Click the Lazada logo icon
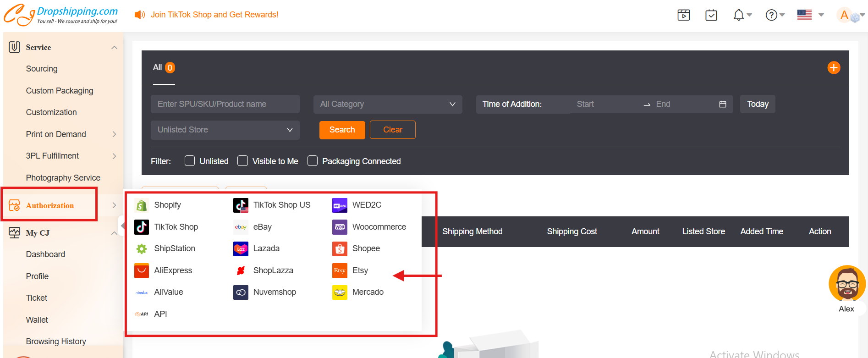The image size is (868, 358). [241, 248]
